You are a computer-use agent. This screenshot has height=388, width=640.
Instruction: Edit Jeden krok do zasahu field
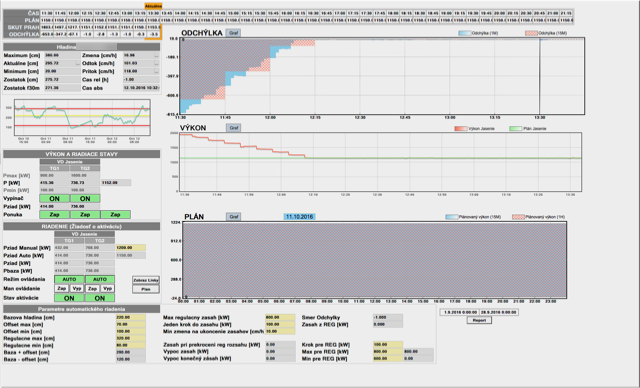click(280, 324)
